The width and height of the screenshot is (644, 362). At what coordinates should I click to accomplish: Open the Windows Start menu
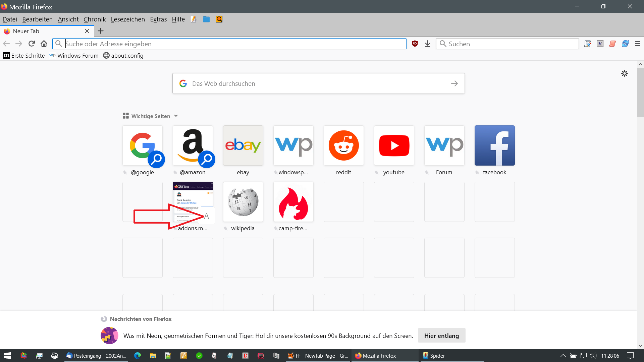(x=7, y=356)
